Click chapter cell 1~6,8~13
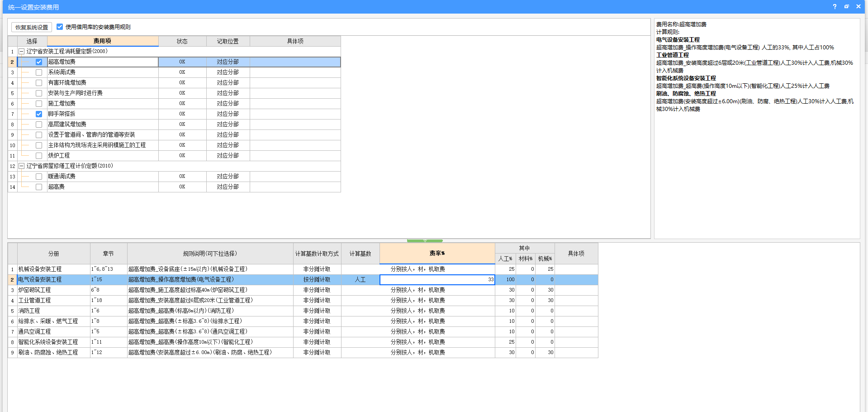868x412 pixels. coord(109,269)
